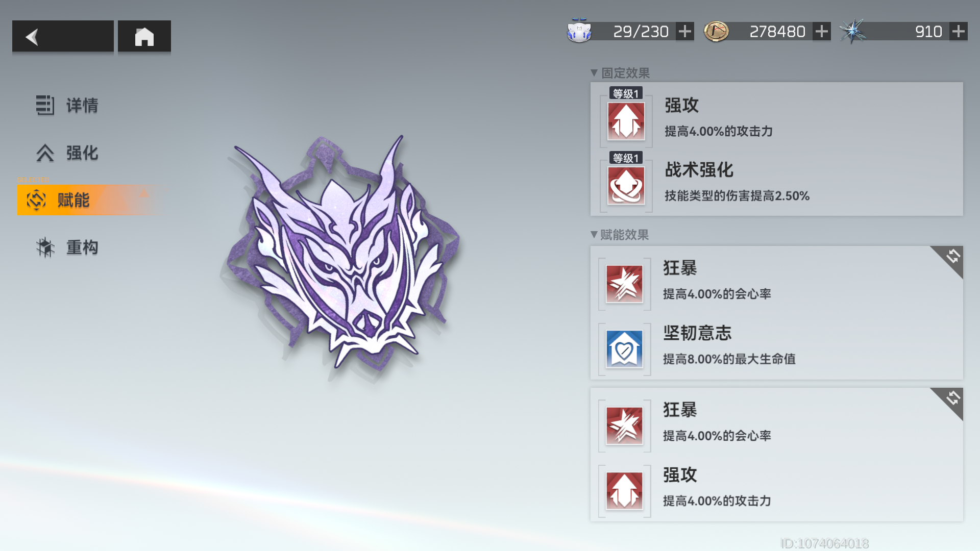
Task: Go back with the left arrow button
Action: pos(63,36)
